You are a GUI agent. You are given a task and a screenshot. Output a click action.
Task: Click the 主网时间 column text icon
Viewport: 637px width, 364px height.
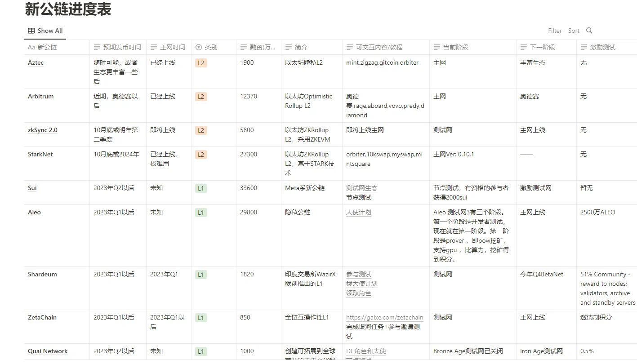coord(154,47)
